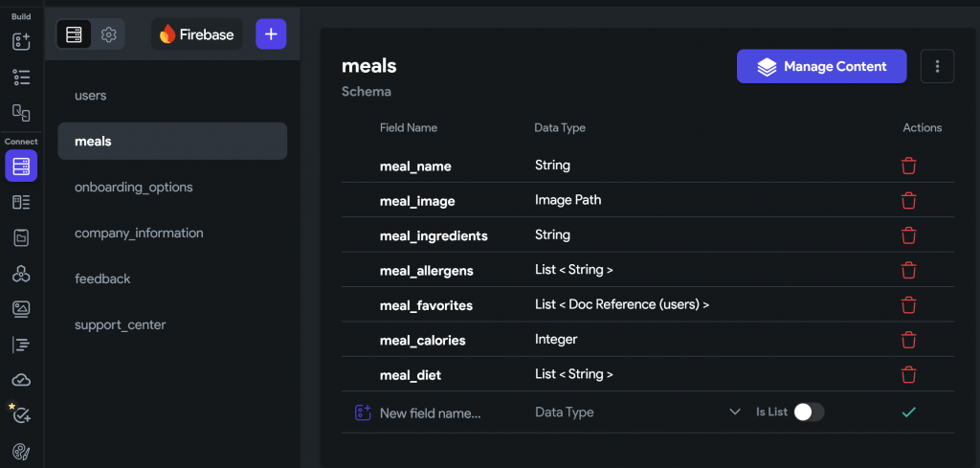Click the Manage Content button
This screenshot has width=980, height=468.
click(821, 67)
